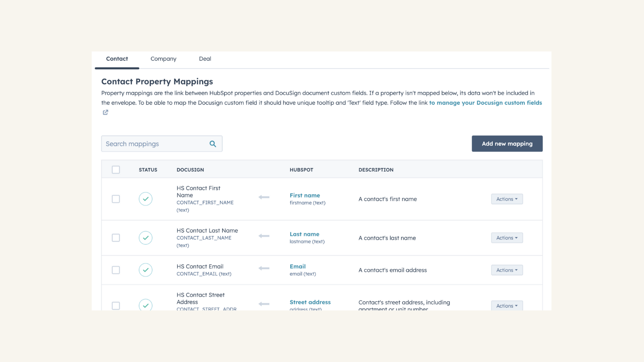Check the checkbox for the First Name mapping row
The image size is (644, 362).
[x=116, y=199]
